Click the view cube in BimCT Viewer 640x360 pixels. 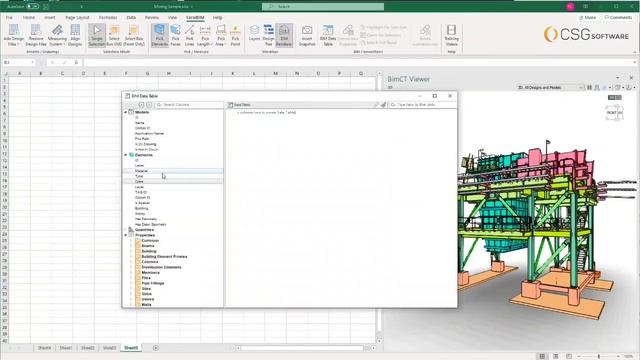point(614,113)
